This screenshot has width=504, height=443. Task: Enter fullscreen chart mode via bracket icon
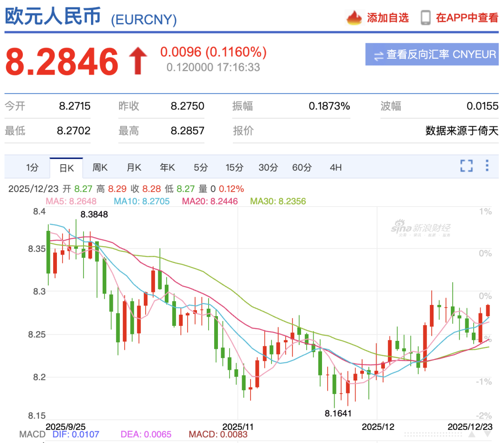466,166
